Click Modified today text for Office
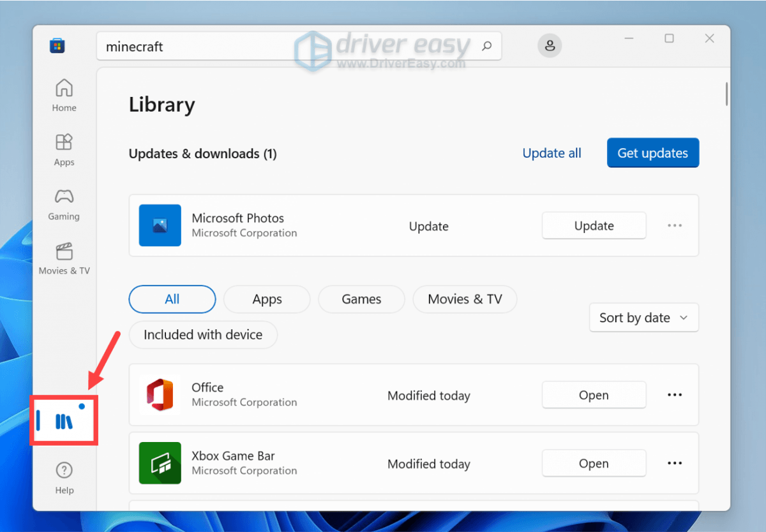This screenshot has width=766, height=532. [x=429, y=395]
